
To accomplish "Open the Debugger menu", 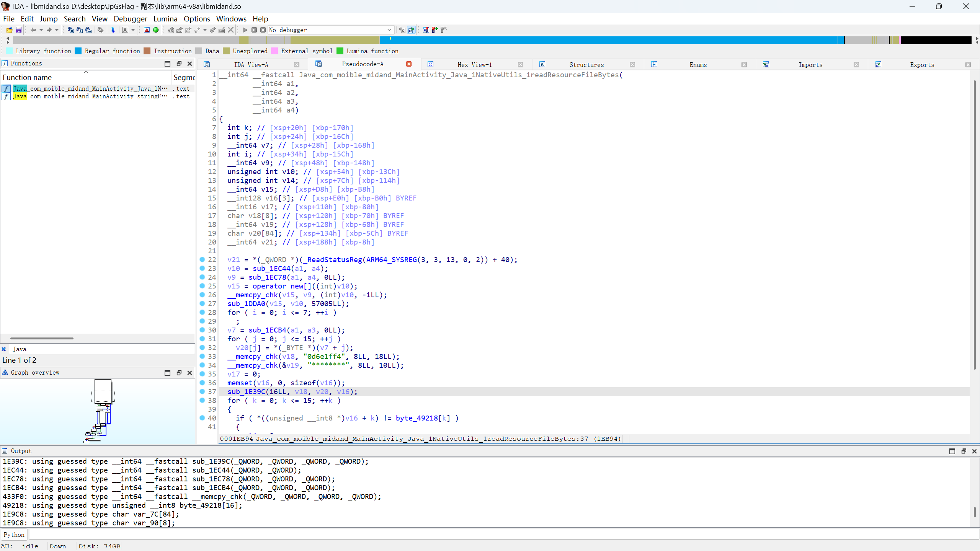I will (130, 19).
